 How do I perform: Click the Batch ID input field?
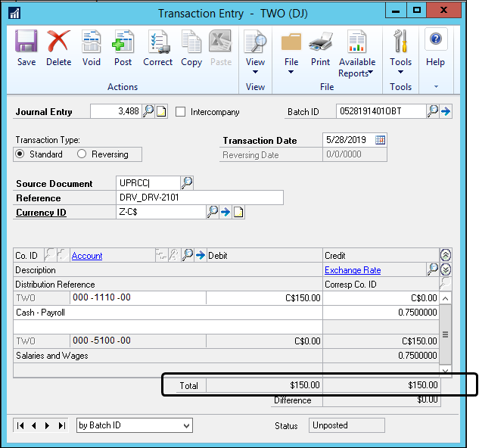pos(381,111)
